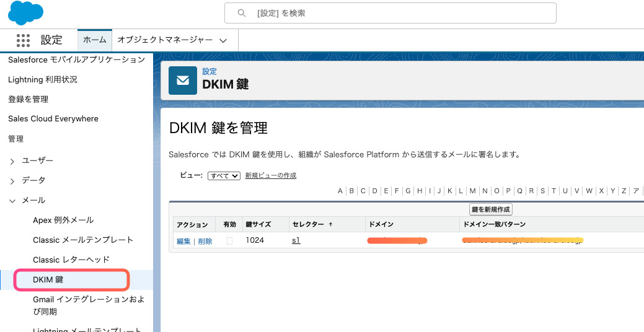Open Lightning 利用状況 in sidebar
644x332 pixels.
[x=42, y=80]
